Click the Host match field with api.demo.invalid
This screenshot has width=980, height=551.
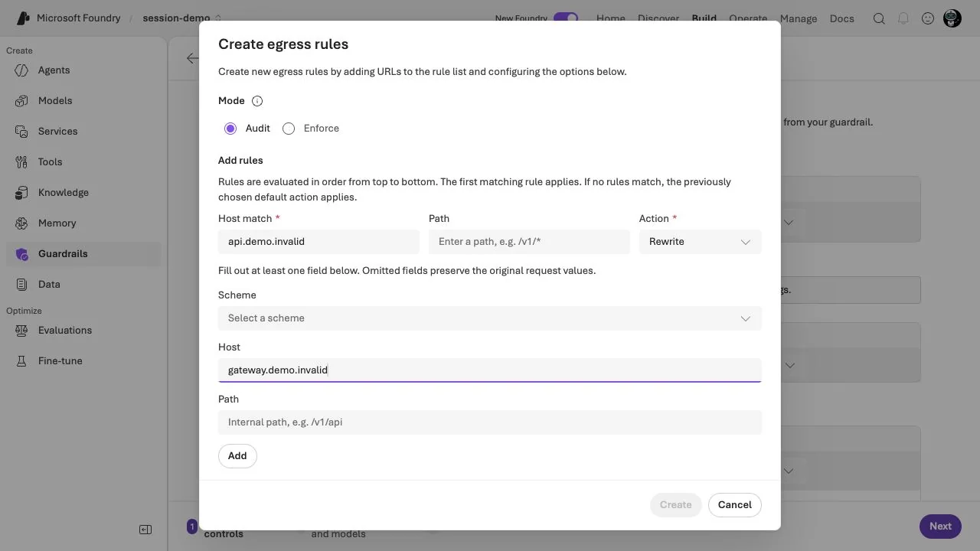318,242
